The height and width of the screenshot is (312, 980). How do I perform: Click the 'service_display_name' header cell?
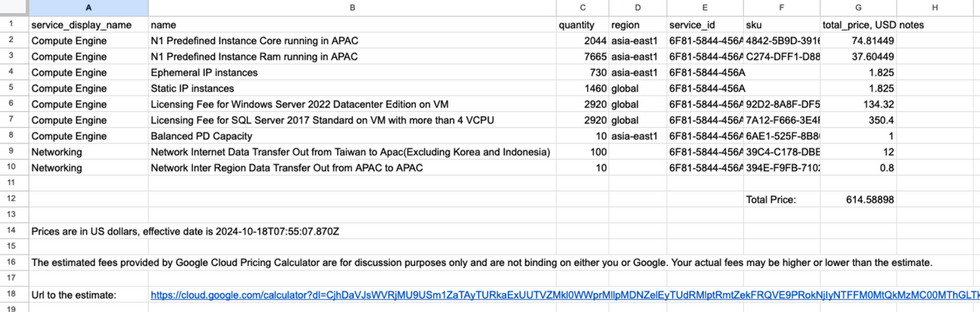(x=88, y=25)
